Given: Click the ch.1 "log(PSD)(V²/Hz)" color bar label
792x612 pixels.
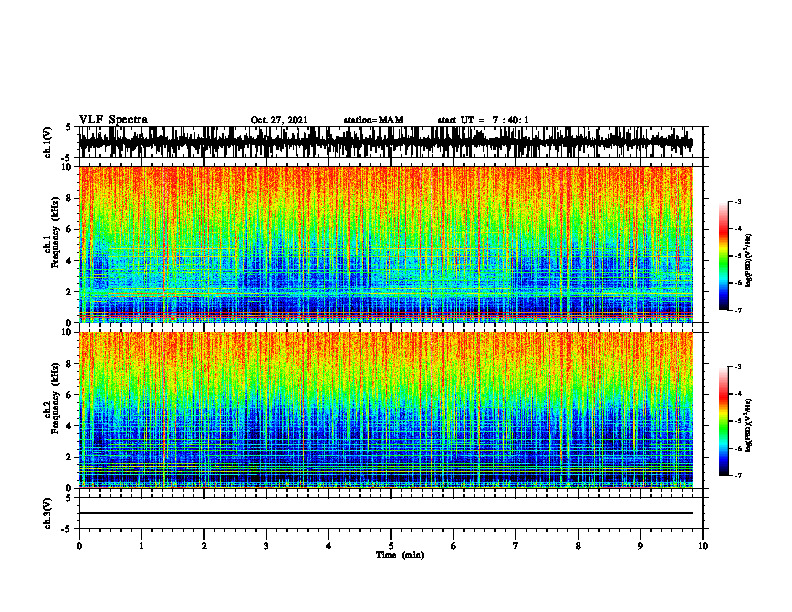Looking at the screenshot, I should click(x=749, y=261).
